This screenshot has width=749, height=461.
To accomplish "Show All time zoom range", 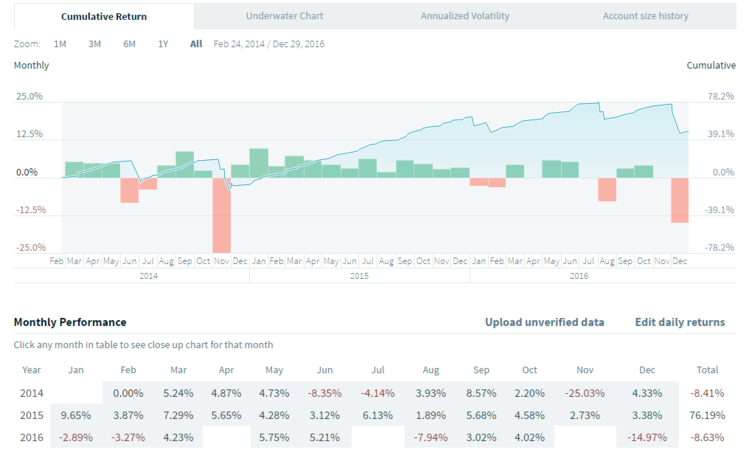I will tap(196, 44).
